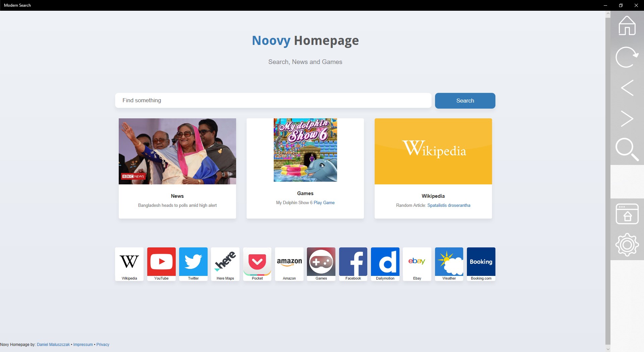
Task: Open the Wikipedia shortcut tile
Action: pos(129,264)
